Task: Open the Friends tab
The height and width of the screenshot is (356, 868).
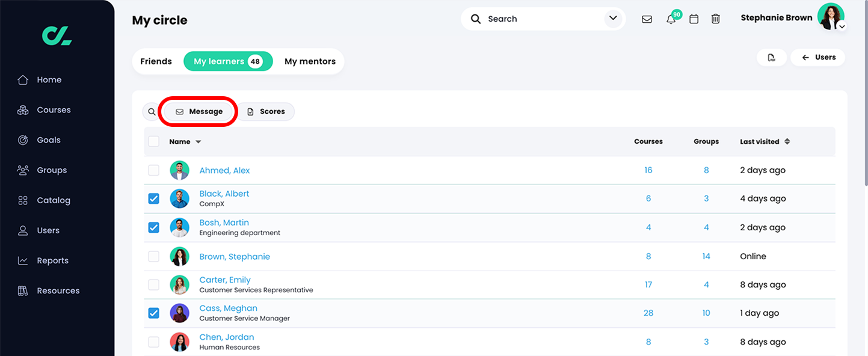Action: coord(156,61)
